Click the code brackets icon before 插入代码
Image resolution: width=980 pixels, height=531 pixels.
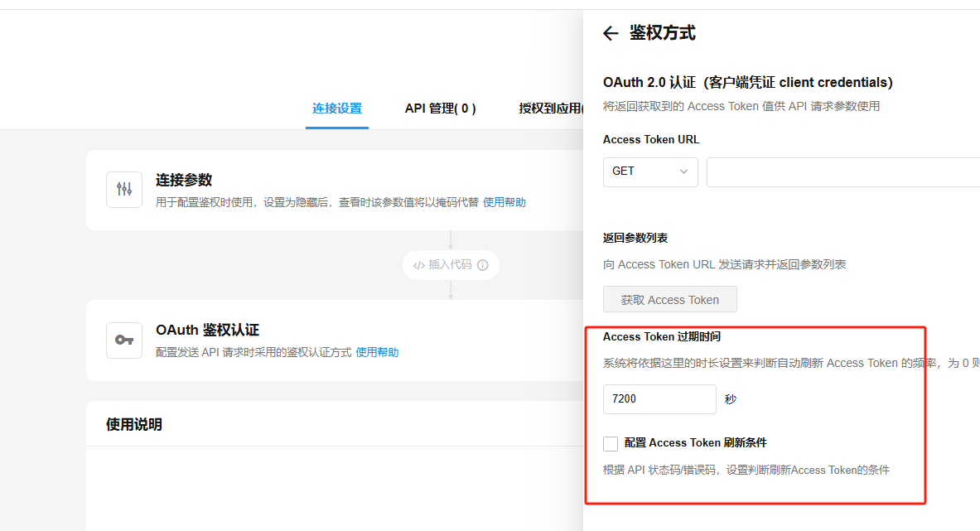click(x=418, y=265)
